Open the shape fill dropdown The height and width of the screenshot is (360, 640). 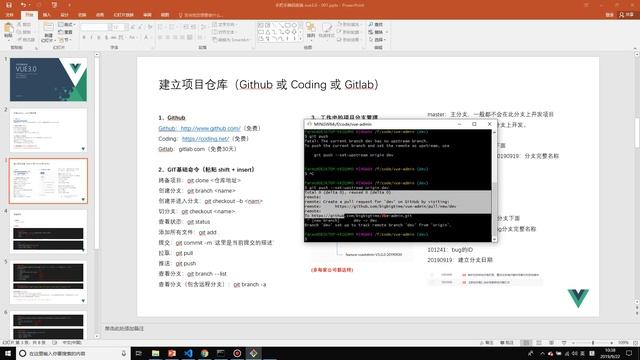click(x=348, y=24)
